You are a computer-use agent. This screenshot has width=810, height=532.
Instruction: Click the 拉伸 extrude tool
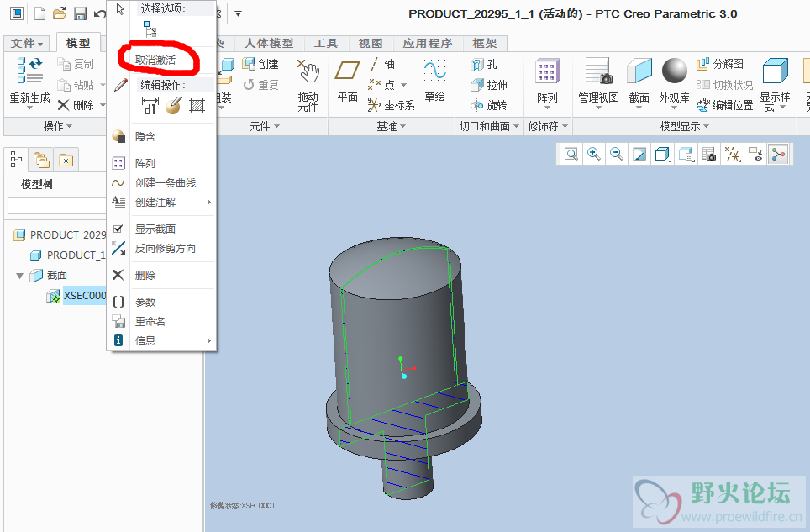[x=489, y=85]
